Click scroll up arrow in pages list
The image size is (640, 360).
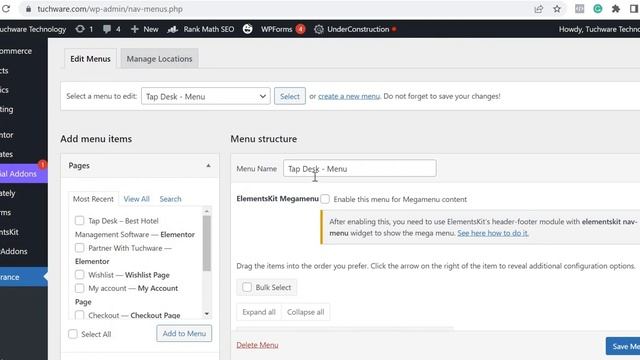click(207, 211)
